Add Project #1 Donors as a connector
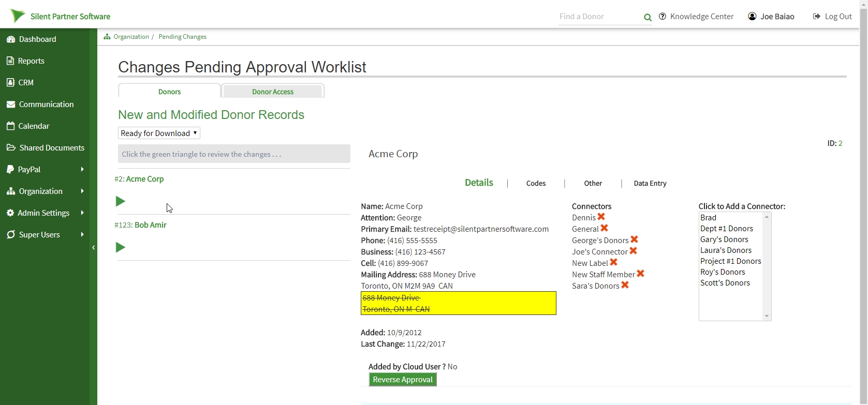868x405 pixels. pos(730,261)
